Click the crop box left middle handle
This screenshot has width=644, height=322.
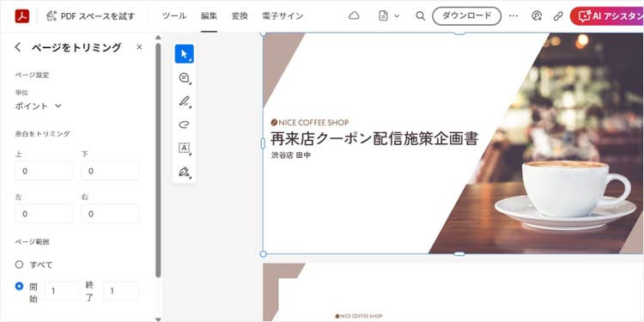point(264,143)
